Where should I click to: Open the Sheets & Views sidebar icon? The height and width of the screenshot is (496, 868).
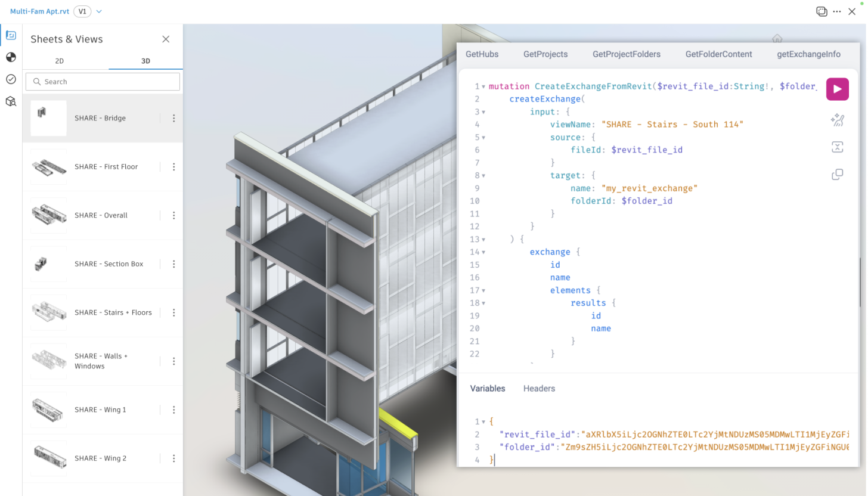click(11, 35)
